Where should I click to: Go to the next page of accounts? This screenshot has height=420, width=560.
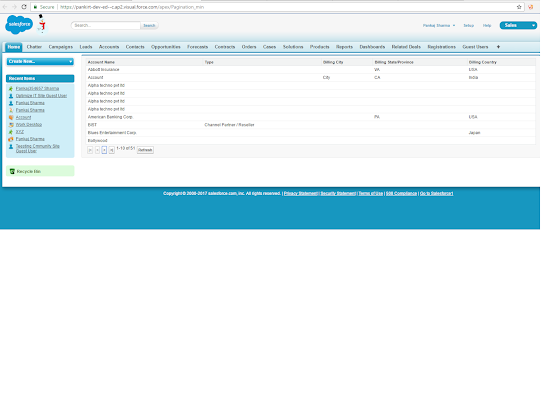(x=104, y=150)
